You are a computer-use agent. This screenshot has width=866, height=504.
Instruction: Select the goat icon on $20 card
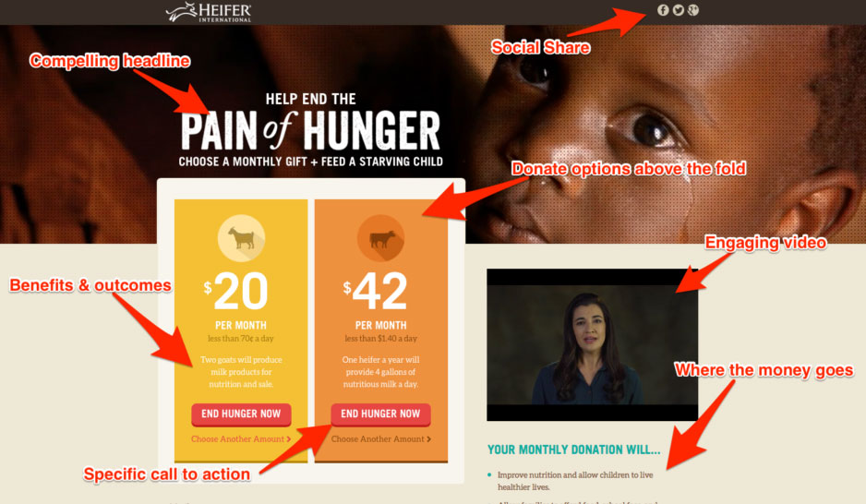click(x=241, y=238)
